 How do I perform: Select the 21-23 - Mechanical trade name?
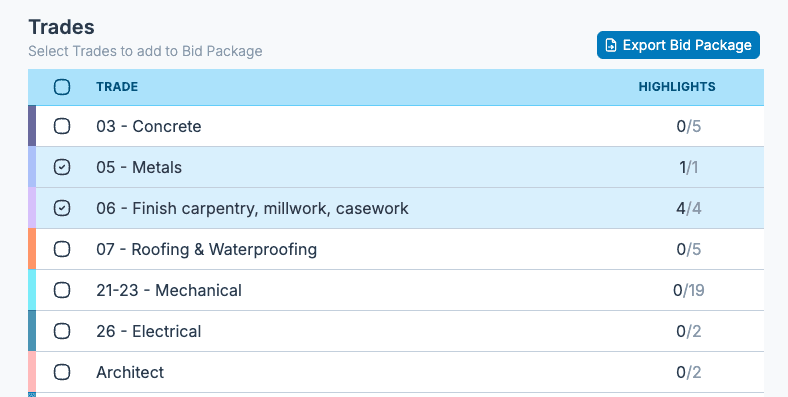pos(169,290)
